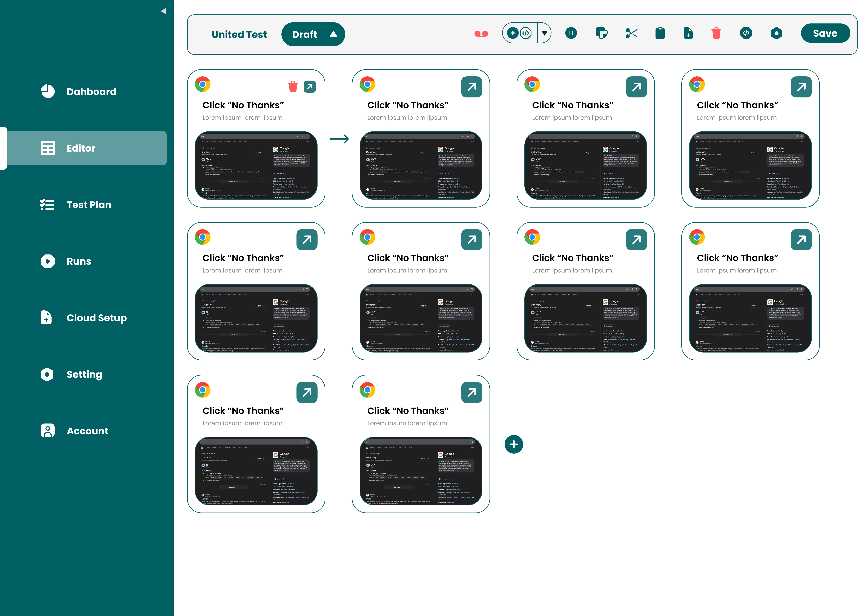Open the fourth card in the second row

(801, 240)
